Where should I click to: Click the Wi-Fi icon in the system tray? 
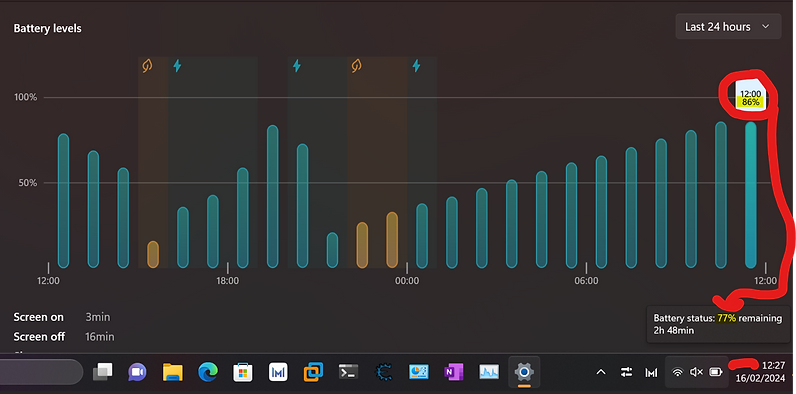tap(677, 372)
